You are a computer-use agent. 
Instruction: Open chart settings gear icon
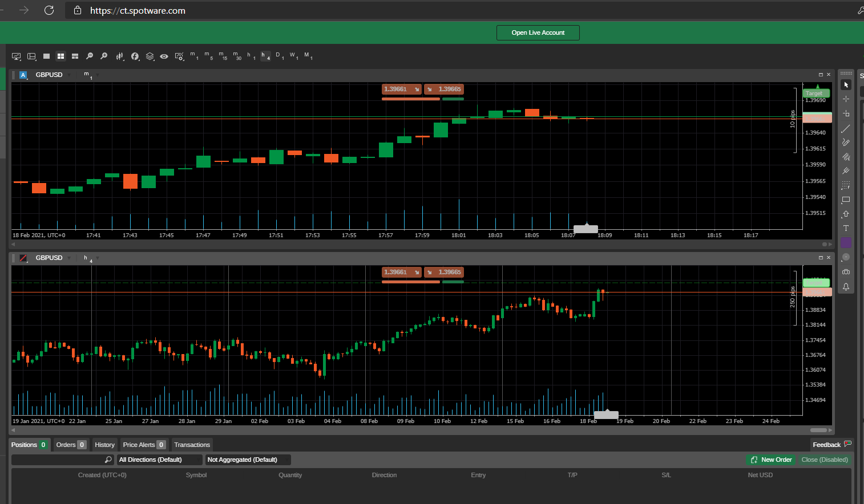pos(180,56)
